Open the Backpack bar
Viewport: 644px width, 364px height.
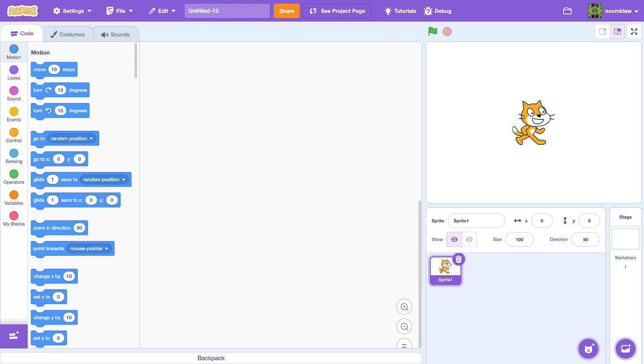(211, 358)
